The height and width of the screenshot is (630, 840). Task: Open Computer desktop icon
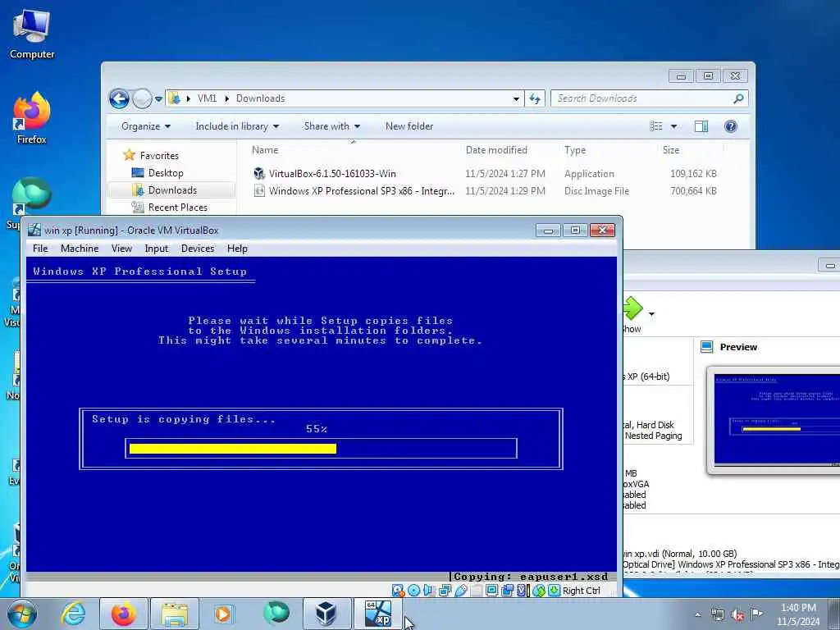[32, 34]
